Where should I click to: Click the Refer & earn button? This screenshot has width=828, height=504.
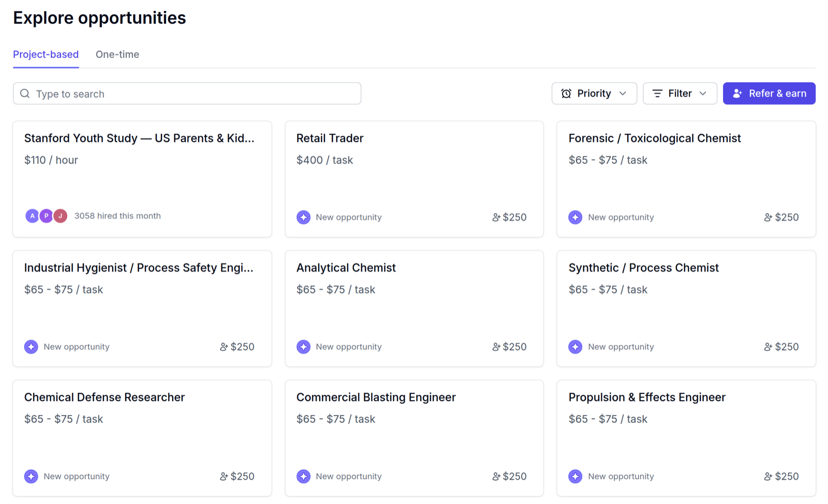point(769,94)
